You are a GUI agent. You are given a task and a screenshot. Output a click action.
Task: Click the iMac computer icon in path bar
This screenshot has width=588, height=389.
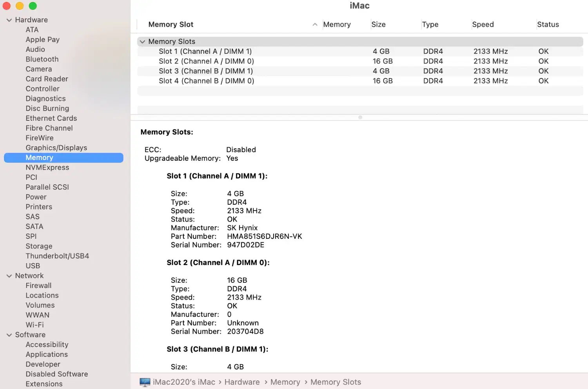tap(145, 382)
